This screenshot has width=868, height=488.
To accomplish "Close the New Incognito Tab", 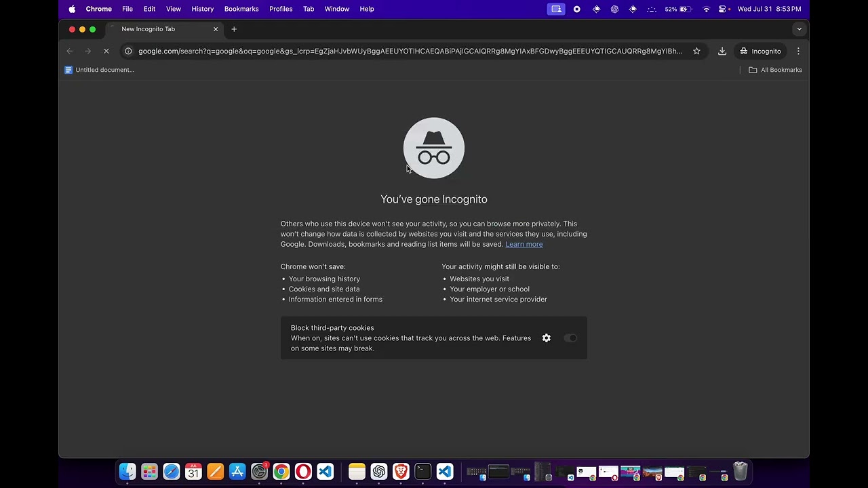I will 216,29.
